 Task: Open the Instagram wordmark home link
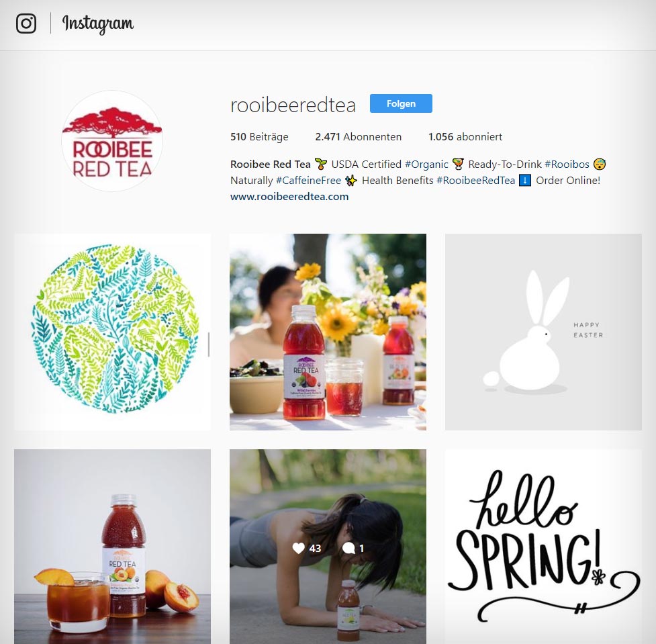pyautogui.click(x=98, y=24)
